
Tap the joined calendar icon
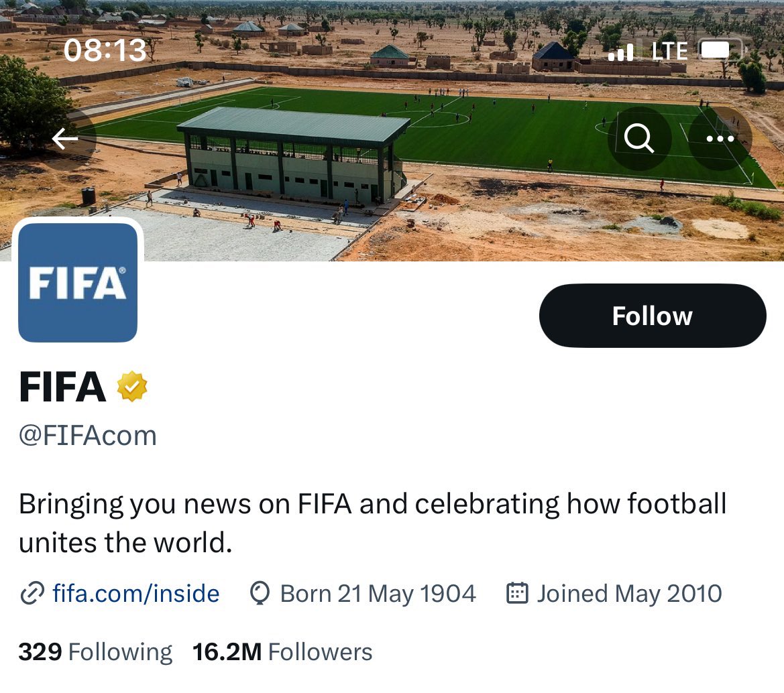tap(516, 594)
